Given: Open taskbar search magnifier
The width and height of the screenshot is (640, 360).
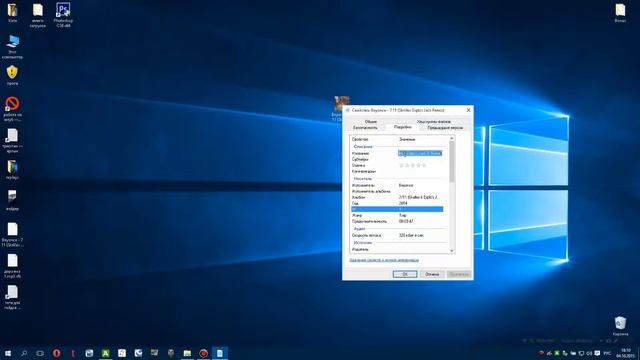Looking at the screenshot, I should pyautogui.click(x=24, y=353).
